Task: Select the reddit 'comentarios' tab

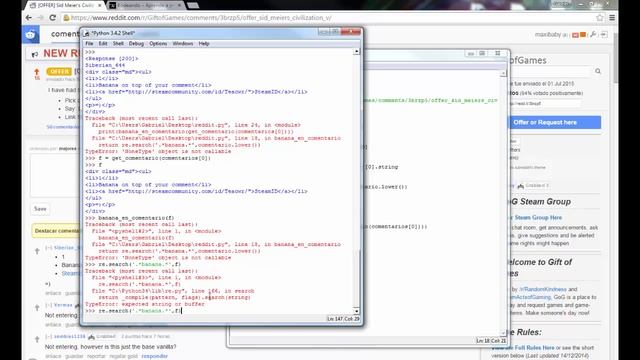Action: coord(65,34)
